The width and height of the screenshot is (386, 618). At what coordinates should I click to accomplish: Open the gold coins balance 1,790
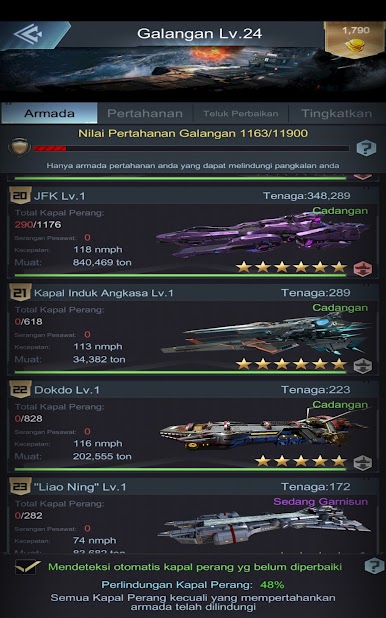355,39
